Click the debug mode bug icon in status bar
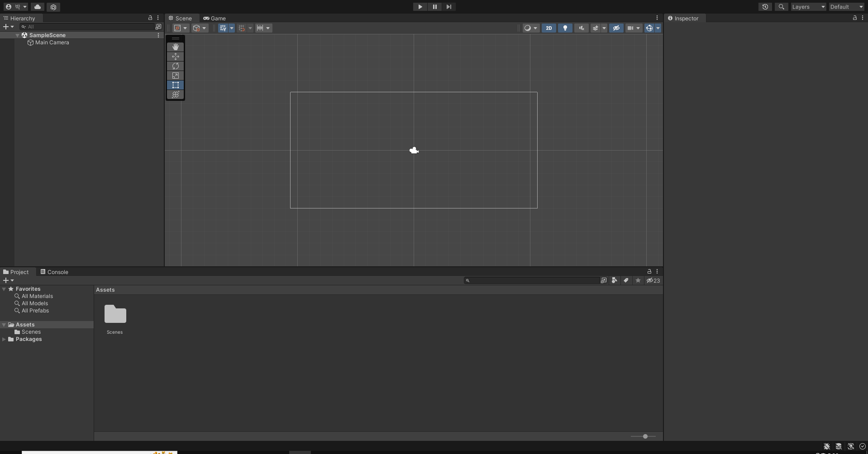The image size is (868, 454). point(827,446)
